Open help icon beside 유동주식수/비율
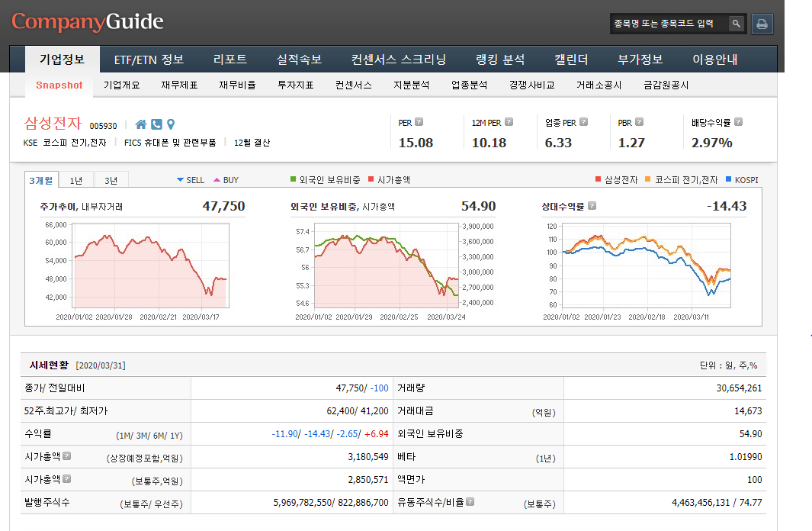 click(x=470, y=501)
